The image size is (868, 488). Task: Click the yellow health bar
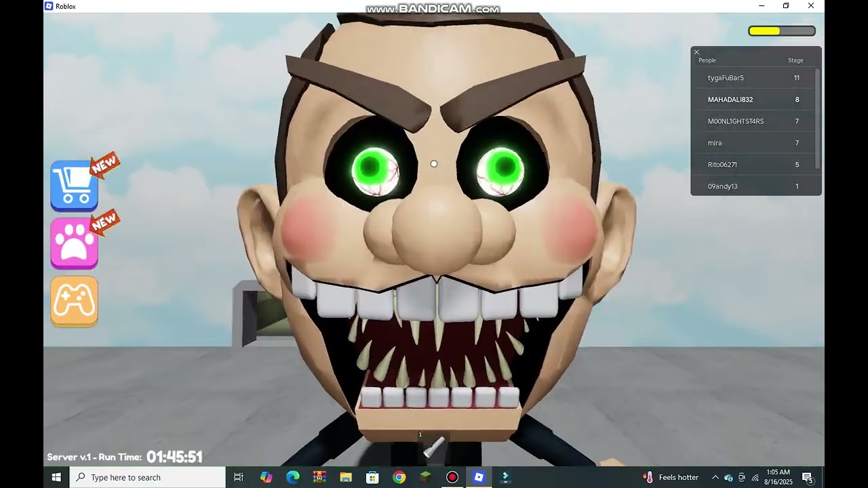pos(782,31)
